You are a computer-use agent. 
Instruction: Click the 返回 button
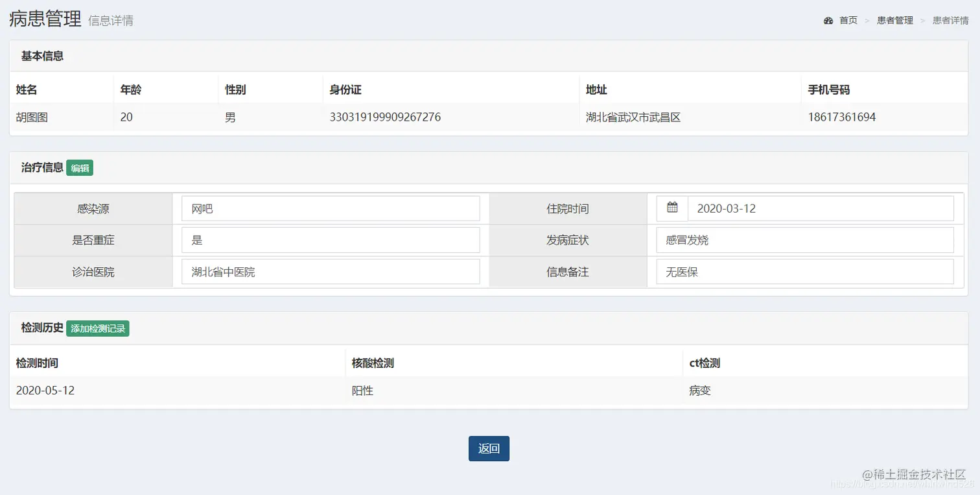point(489,448)
